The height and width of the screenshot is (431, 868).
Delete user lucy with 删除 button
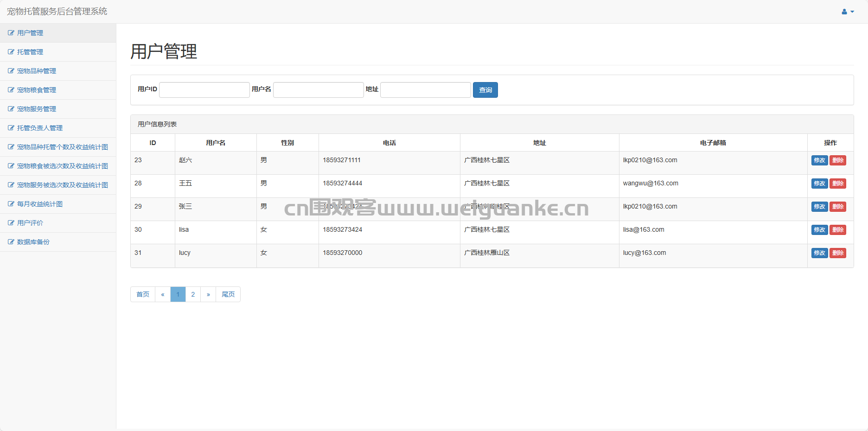coord(838,253)
